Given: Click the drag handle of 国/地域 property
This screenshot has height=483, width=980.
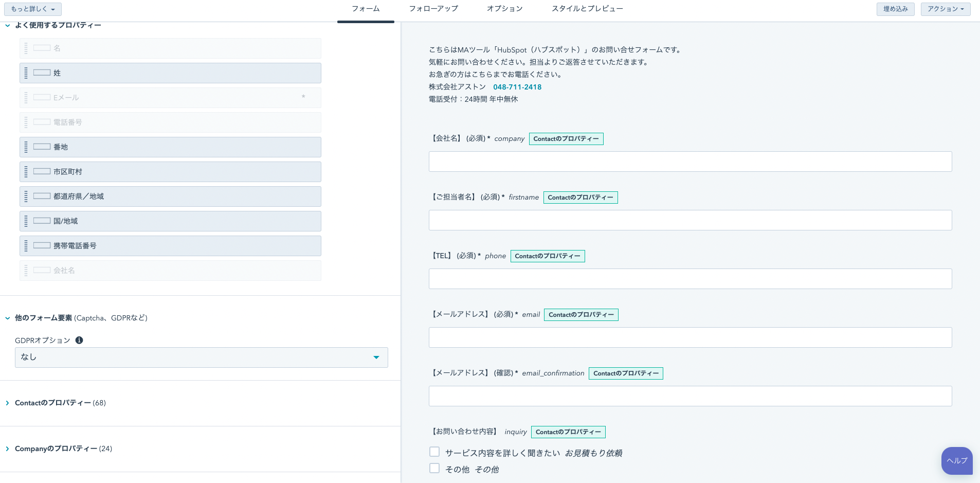Looking at the screenshot, I should coord(26,221).
